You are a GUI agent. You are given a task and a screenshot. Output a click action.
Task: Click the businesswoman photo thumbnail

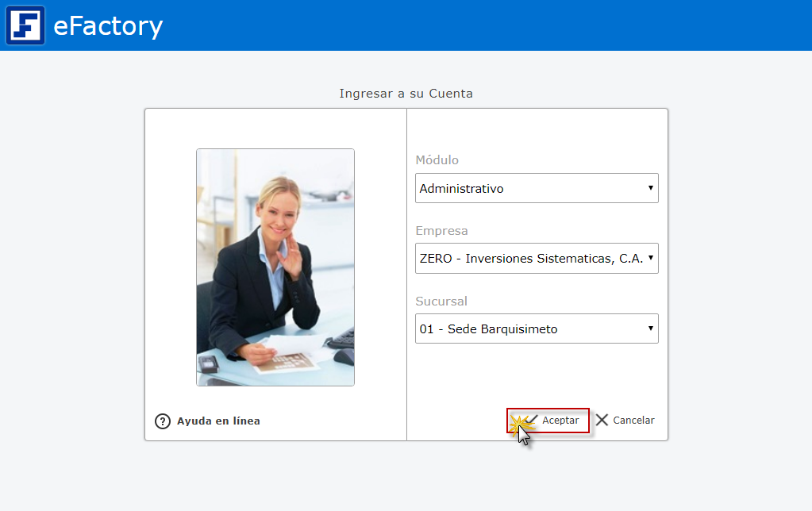[x=275, y=267]
